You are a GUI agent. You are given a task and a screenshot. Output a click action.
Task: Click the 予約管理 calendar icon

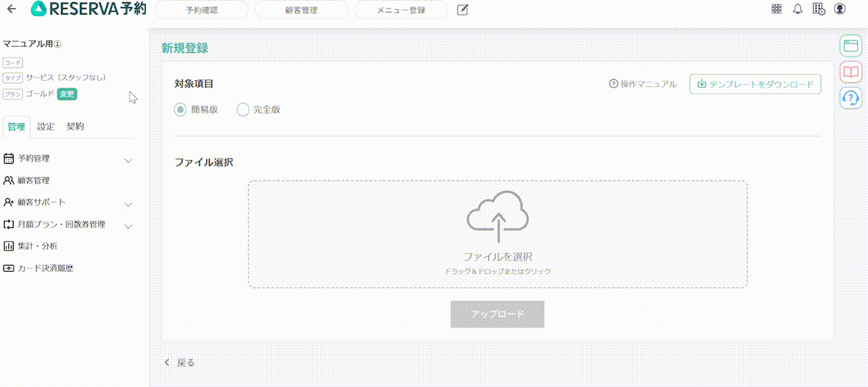tap(9, 159)
